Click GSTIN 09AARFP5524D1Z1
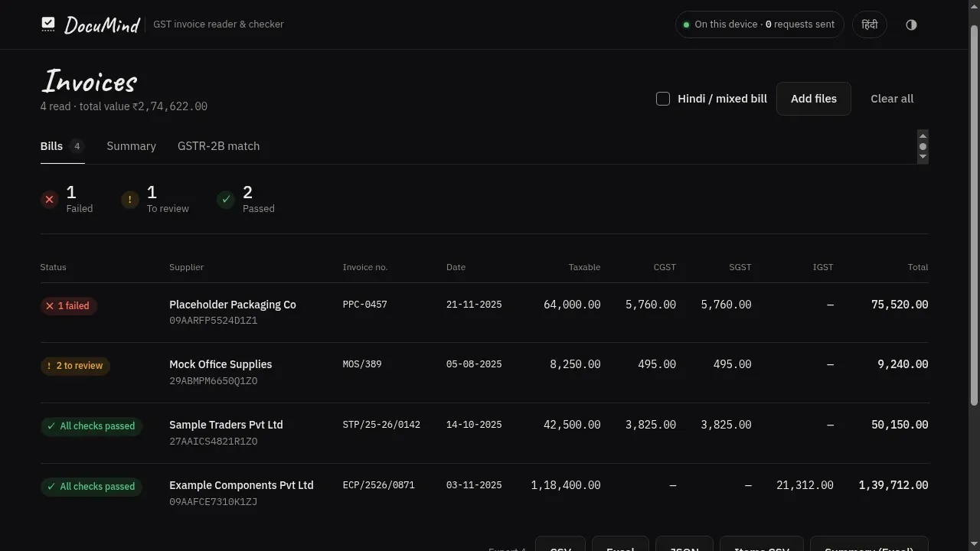 pyautogui.click(x=214, y=321)
